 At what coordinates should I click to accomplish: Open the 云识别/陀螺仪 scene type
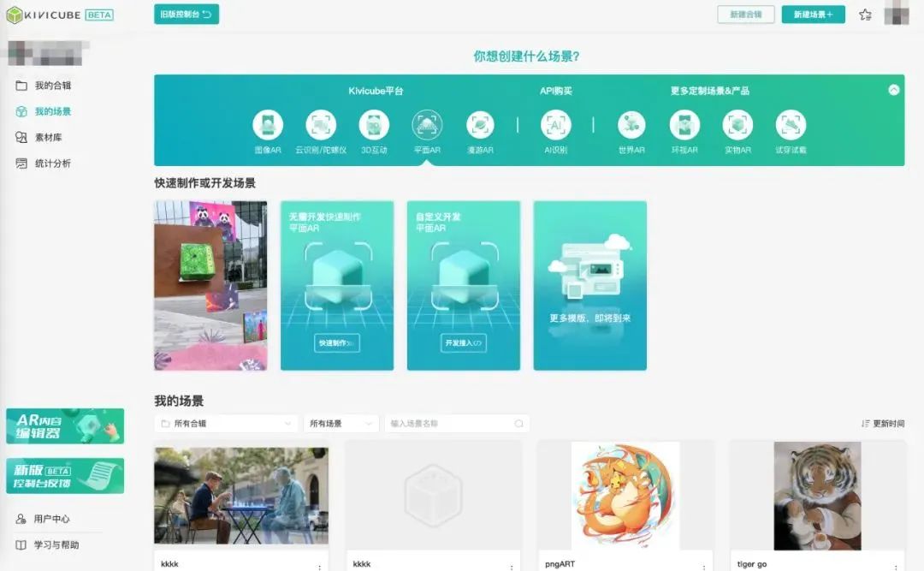point(322,128)
